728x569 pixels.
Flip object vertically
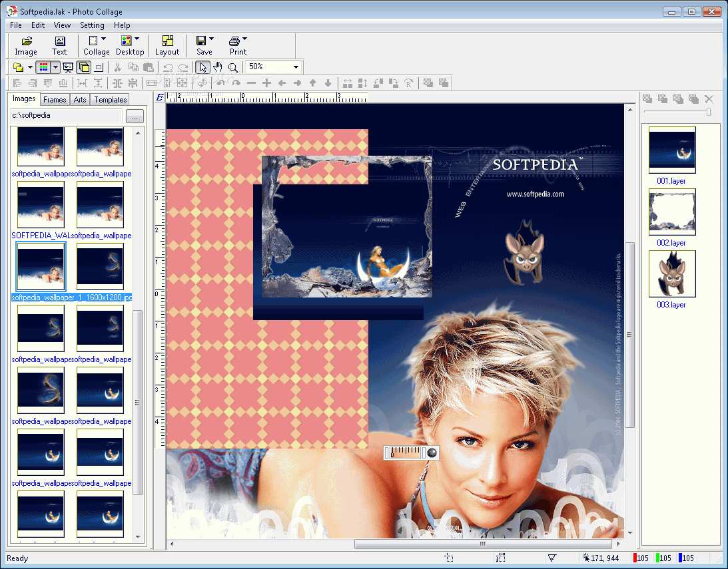362,83
